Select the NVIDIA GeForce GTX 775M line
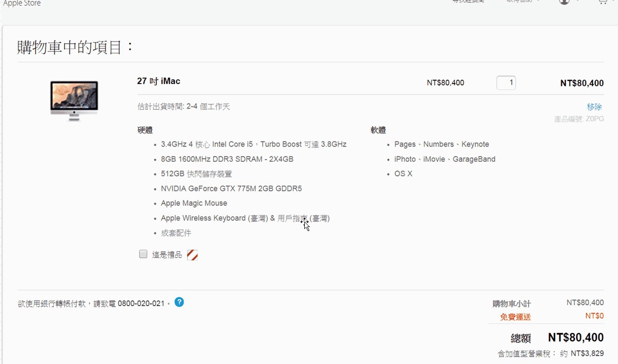The image size is (618, 364). pyautogui.click(x=231, y=188)
